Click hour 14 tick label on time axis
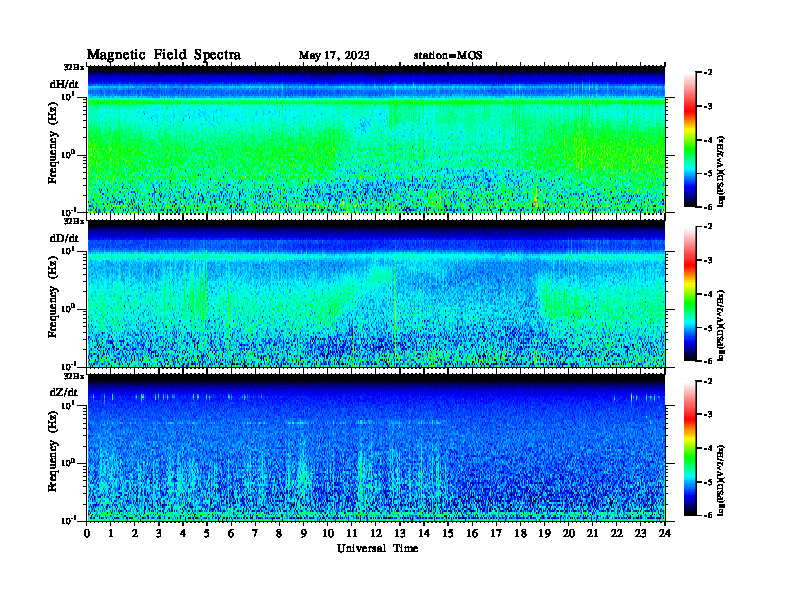Viewport: 792px width, 612px height. [x=424, y=534]
